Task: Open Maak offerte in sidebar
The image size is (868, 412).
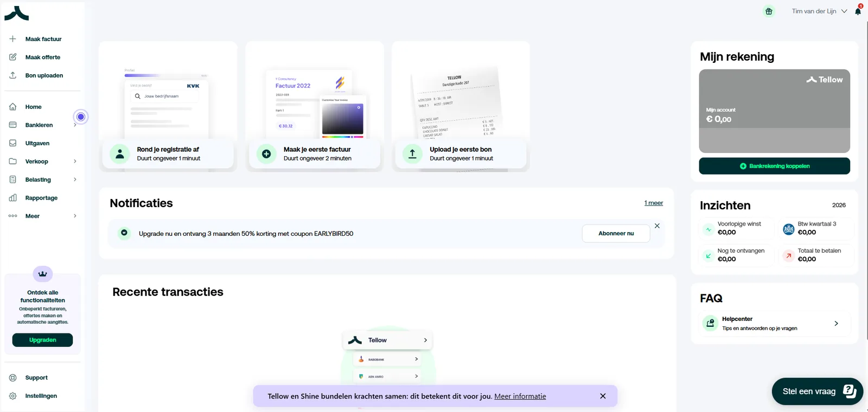Action: pyautogui.click(x=43, y=57)
